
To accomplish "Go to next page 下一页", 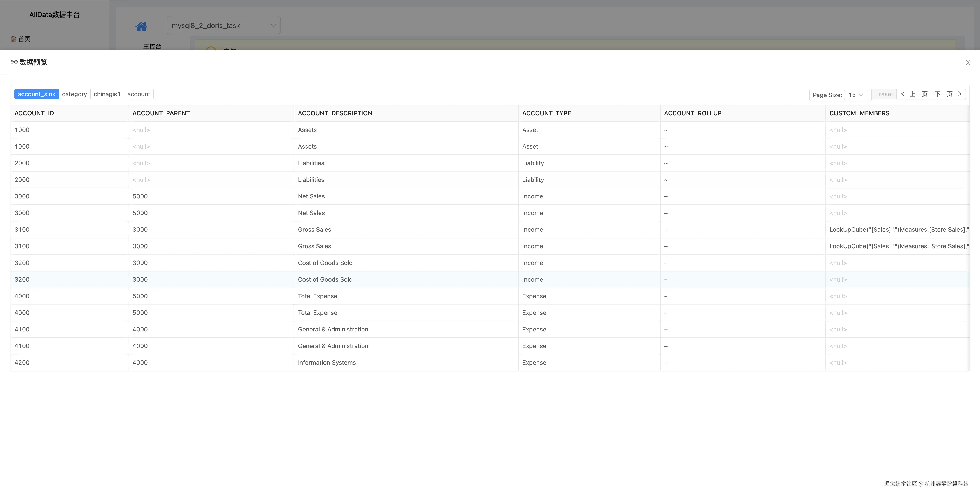I will [x=948, y=94].
